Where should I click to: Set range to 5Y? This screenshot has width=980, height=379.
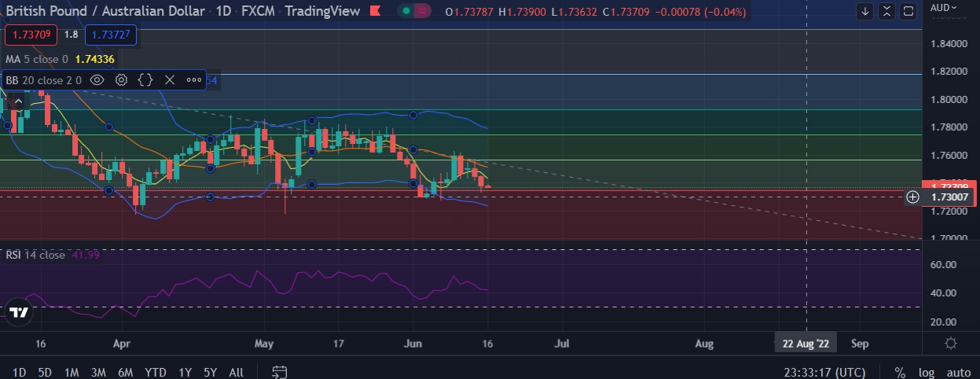tap(210, 371)
